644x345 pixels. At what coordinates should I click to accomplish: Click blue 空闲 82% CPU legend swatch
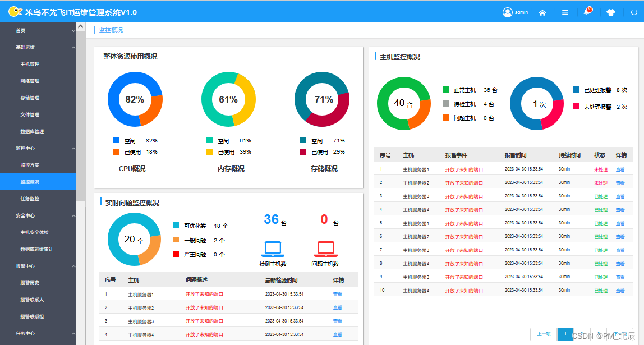pyautogui.click(x=116, y=140)
